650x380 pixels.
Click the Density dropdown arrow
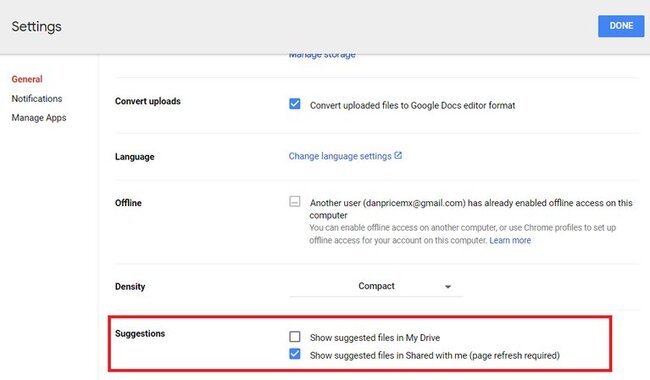coord(448,287)
